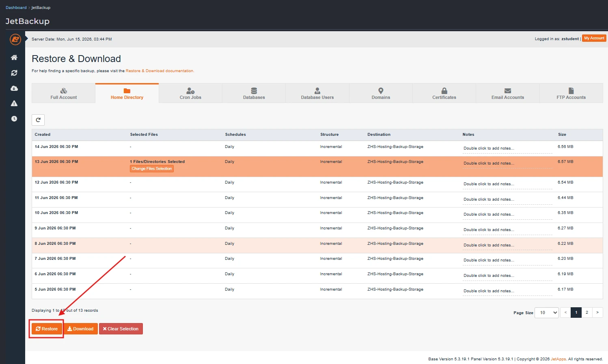Select the 7 Jun 2026 06:30 PM backup
The height and width of the screenshot is (364, 608).
click(317, 261)
